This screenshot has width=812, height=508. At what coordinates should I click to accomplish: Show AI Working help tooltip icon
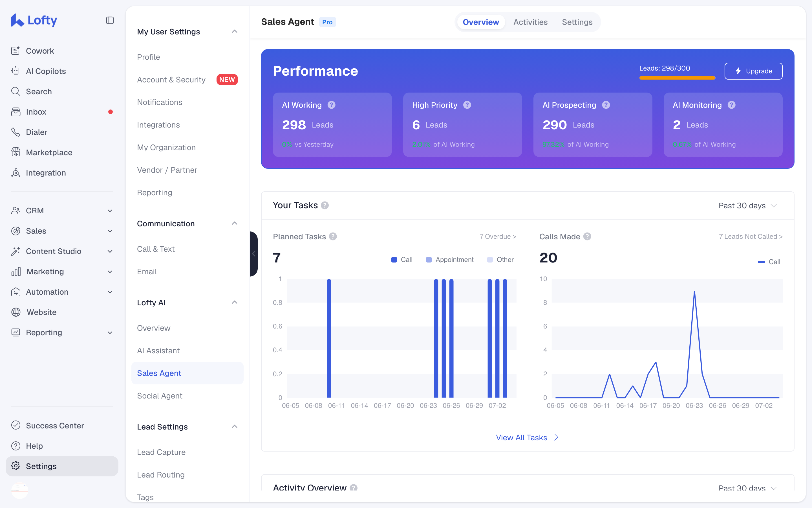pyautogui.click(x=332, y=105)
